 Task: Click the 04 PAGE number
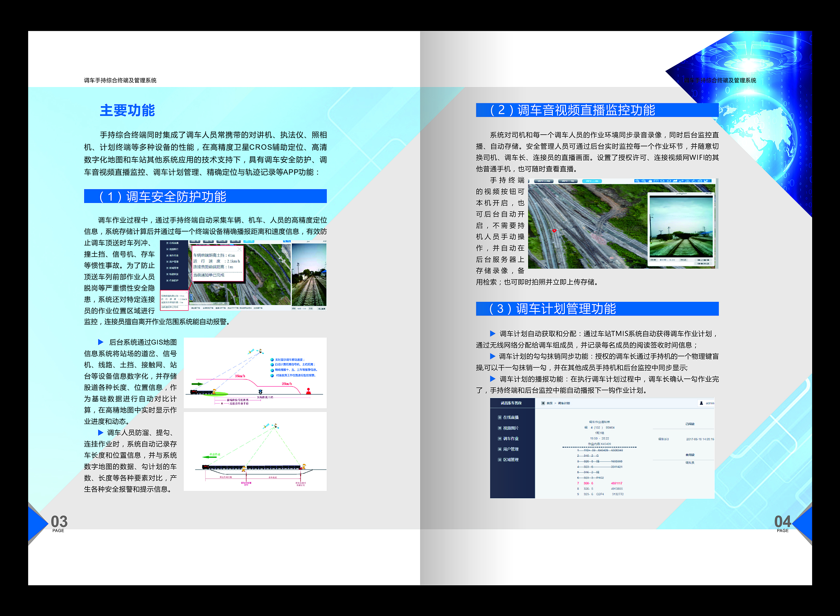(782, 523)
